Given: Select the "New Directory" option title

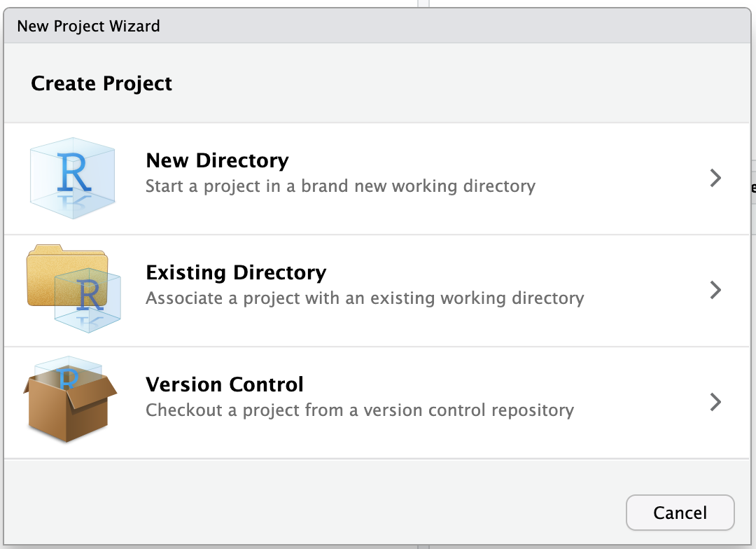Looking at the screenshot, I should 217,160.
